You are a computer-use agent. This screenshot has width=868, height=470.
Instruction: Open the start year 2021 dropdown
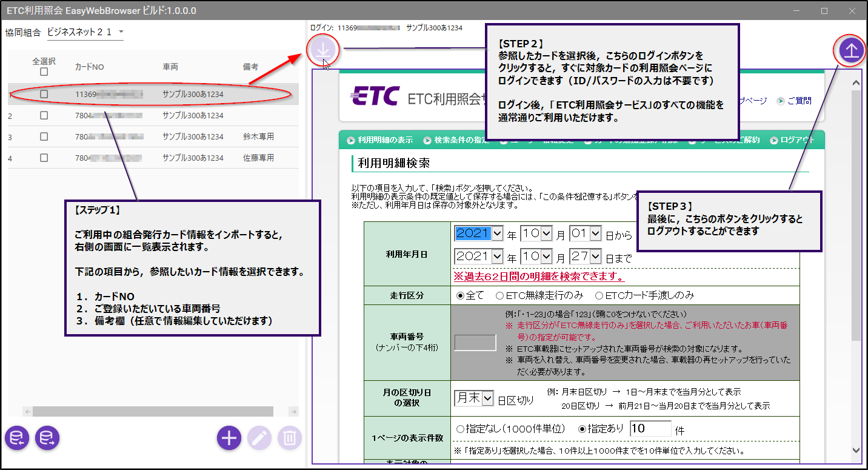[x=479, y=233]
